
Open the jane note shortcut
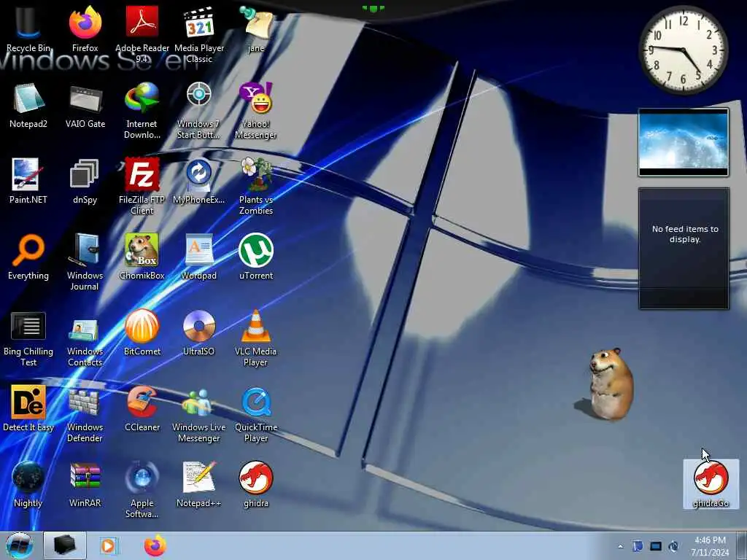[256, 29]
